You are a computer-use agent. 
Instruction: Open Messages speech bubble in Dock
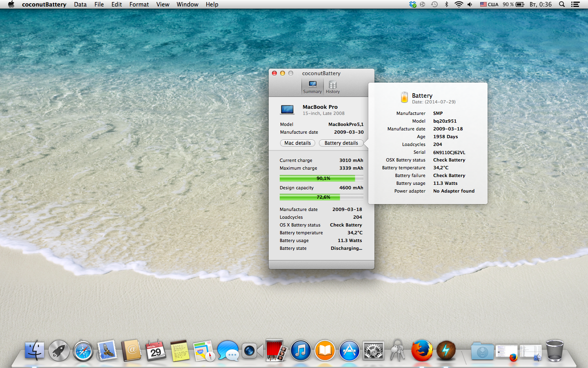228,350
